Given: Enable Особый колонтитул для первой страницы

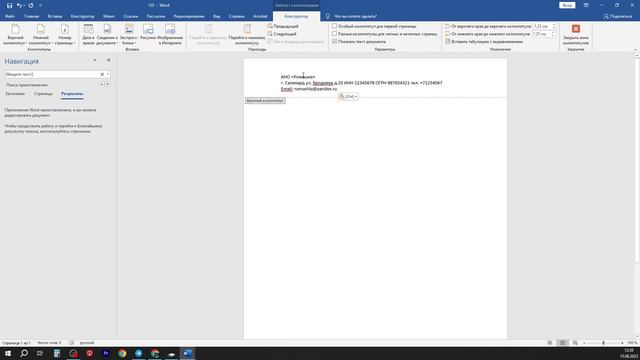Looking at the screenshot, I should point(374,26).
